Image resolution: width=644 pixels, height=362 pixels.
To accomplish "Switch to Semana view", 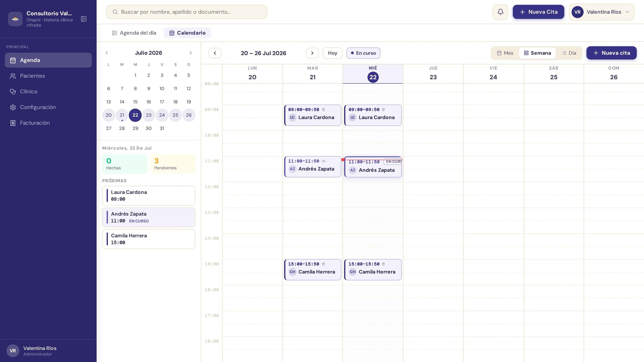I will pyautogui.click(x=537, y=53).
